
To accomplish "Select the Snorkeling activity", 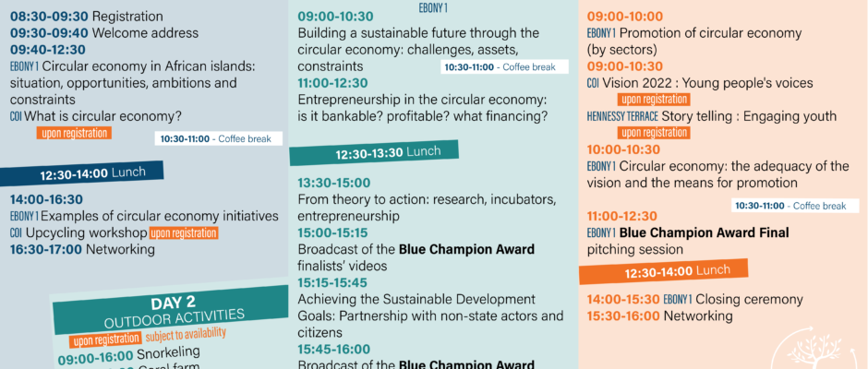I will pos(166,353).
